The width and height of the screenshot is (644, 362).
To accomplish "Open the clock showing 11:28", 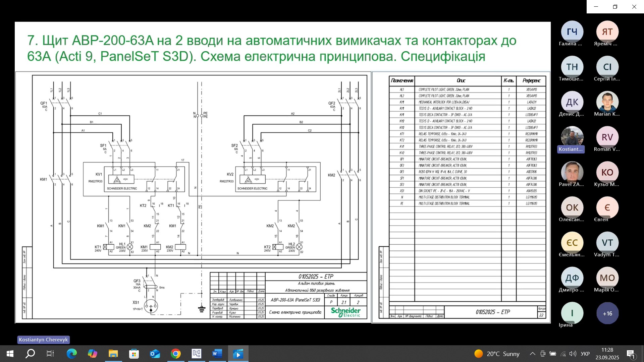I will [607, 354].
